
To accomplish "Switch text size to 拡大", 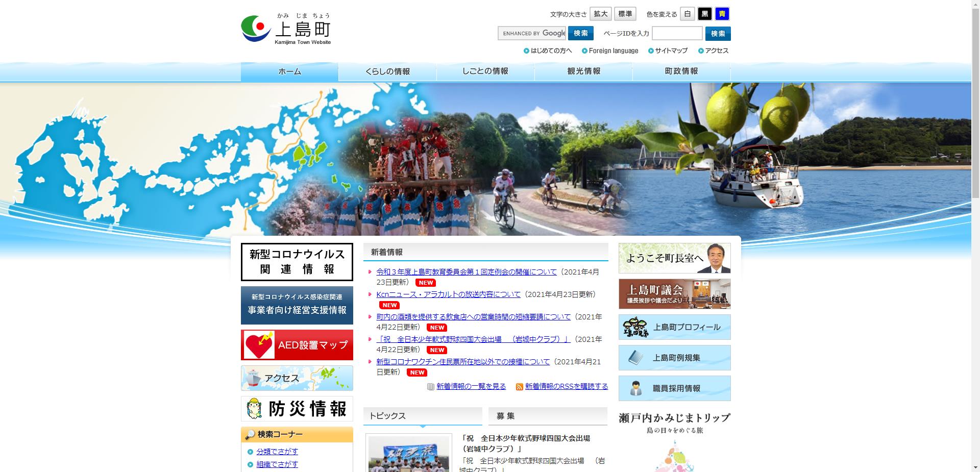I will coord(600,14).
